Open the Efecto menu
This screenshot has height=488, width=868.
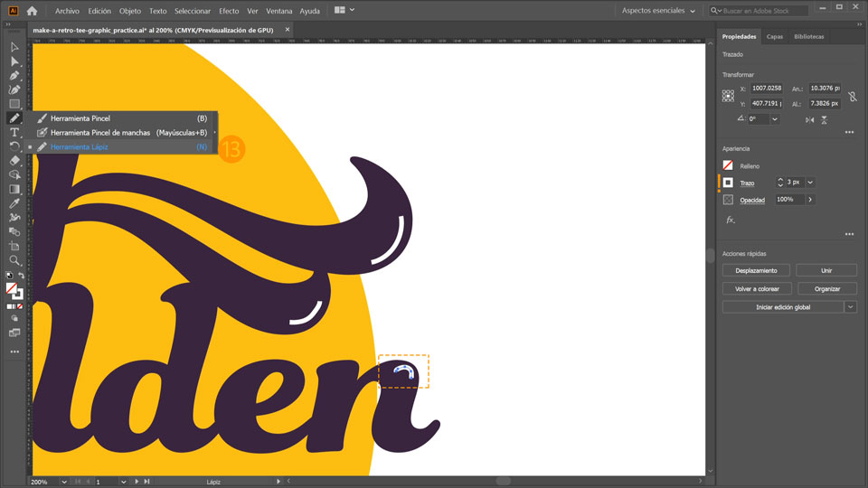[x=229, y=11]
